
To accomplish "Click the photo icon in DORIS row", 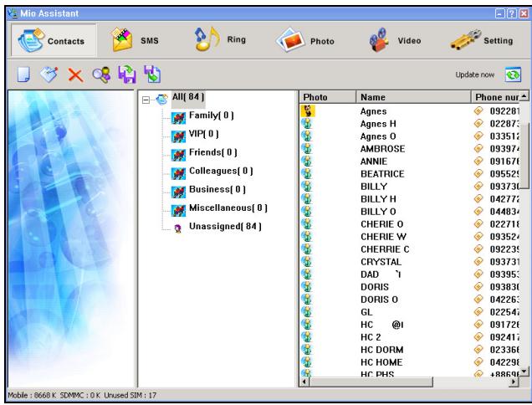I will coord(307,286).
